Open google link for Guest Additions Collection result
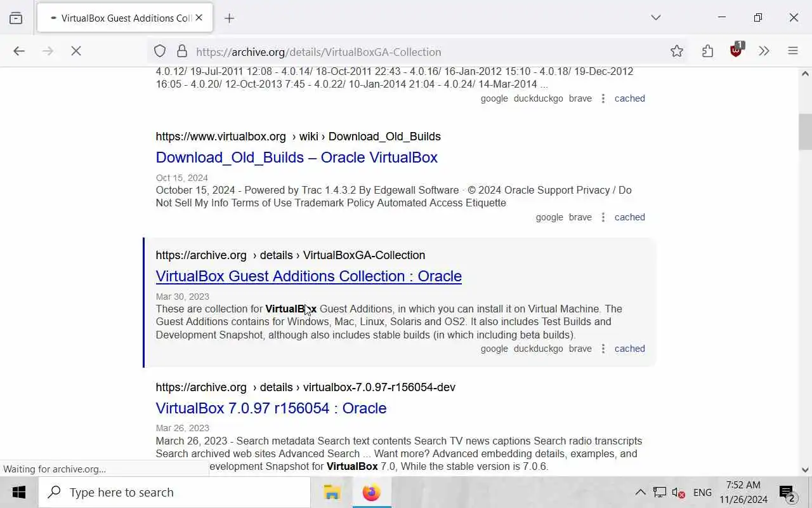The width and height of the screenshot is (812, 508). [x=494, y=349]
